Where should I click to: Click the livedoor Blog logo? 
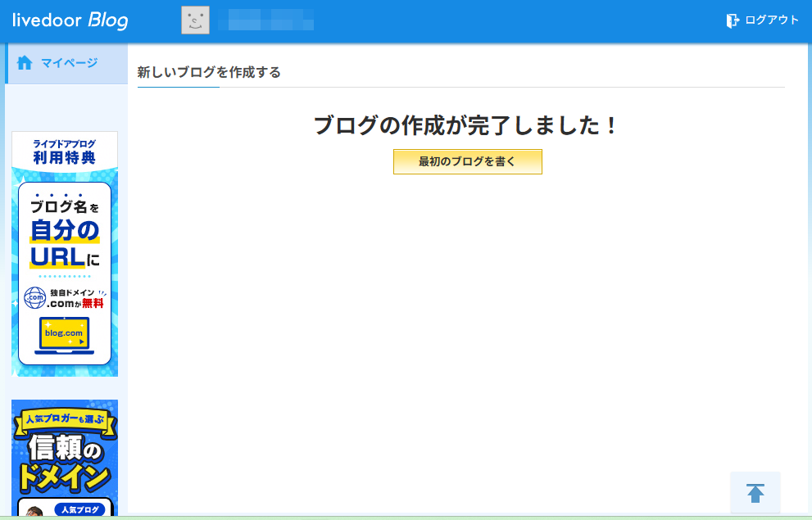pos(70,20)
